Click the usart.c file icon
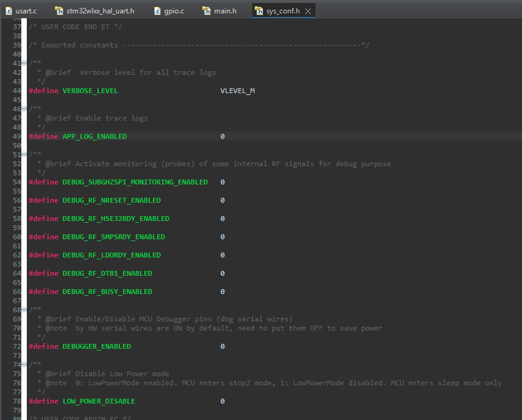Viewport: 522px width, 420px height. tap(9, 11)
